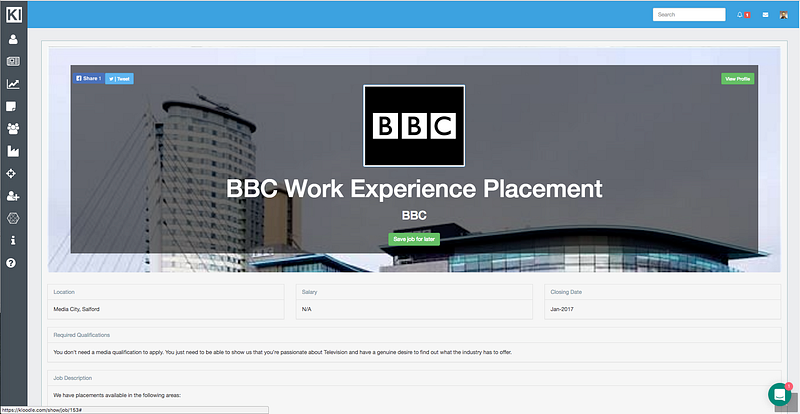The height and width of the screenshot is (414, 800).
Task: Click the BBC logo thumbnail
Action: click(x=414, y=126)
